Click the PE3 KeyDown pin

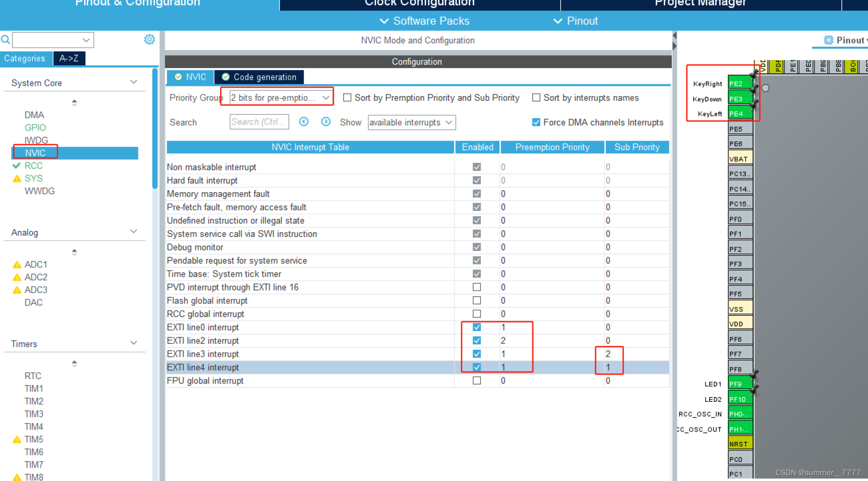[740, 98]
